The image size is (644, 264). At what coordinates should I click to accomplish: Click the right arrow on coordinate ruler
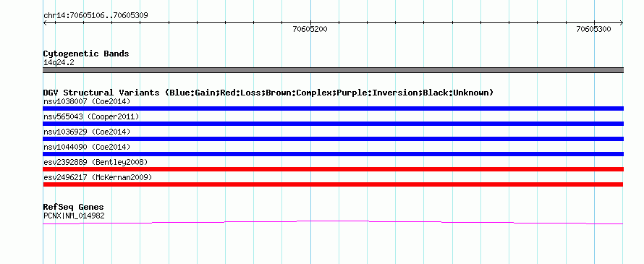(x=622, y=23)
